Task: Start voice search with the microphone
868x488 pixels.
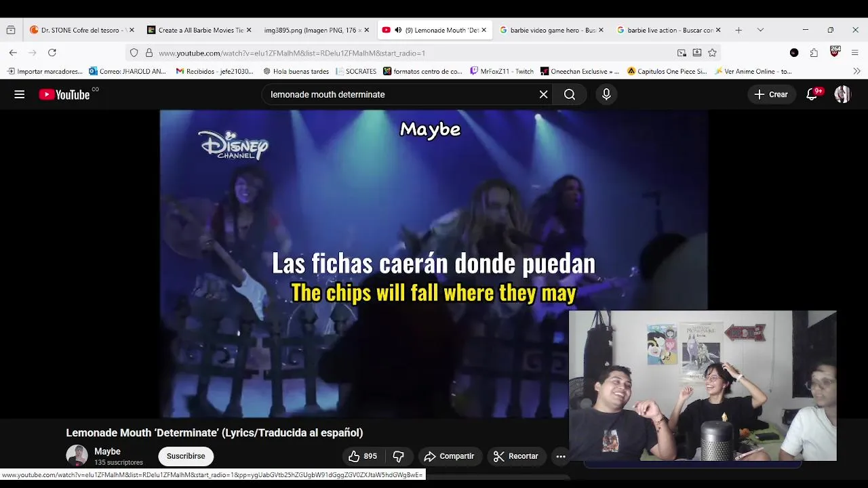Action: (x=606, y=95)
